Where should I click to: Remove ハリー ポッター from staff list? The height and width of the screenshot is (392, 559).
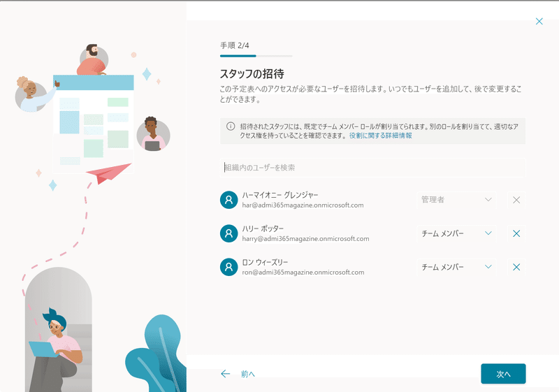(x=516, y=233)
